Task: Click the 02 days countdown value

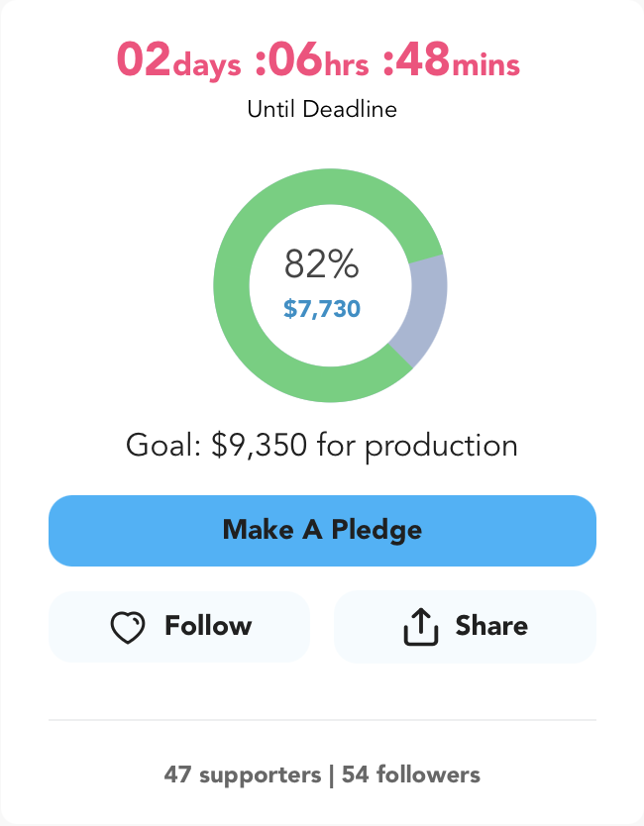Action: (178, 60)
